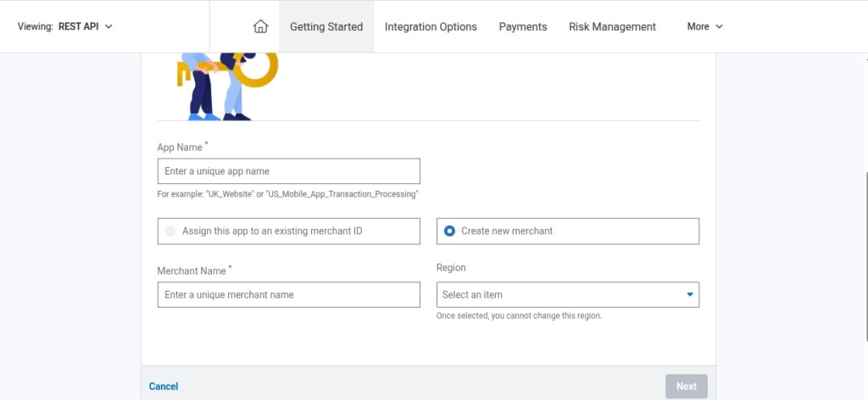The height and width of the screenshot is (400, 868).
Task: Select the Create new merchant radio option
Action: 567,231
